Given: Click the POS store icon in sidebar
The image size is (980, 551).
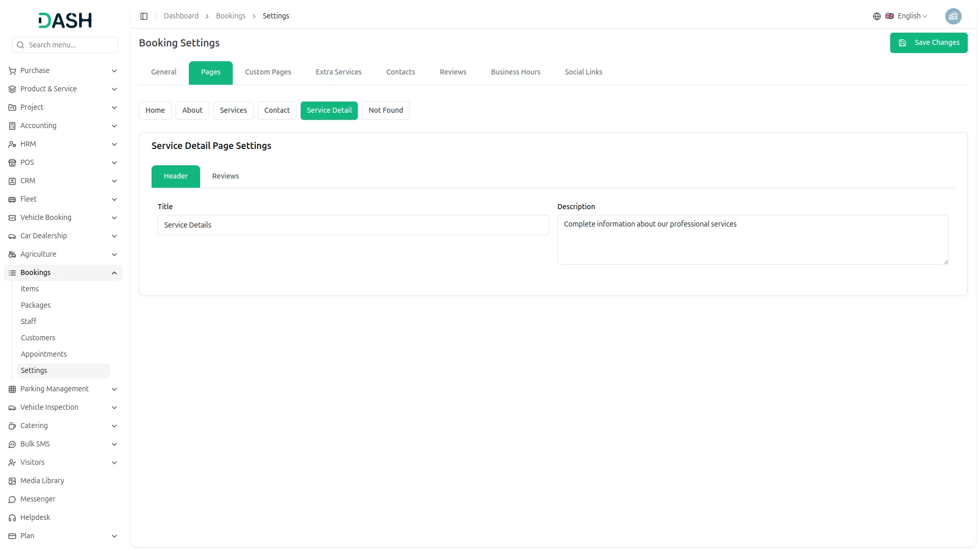Looking at the screenshot, I should click(12, 163).
